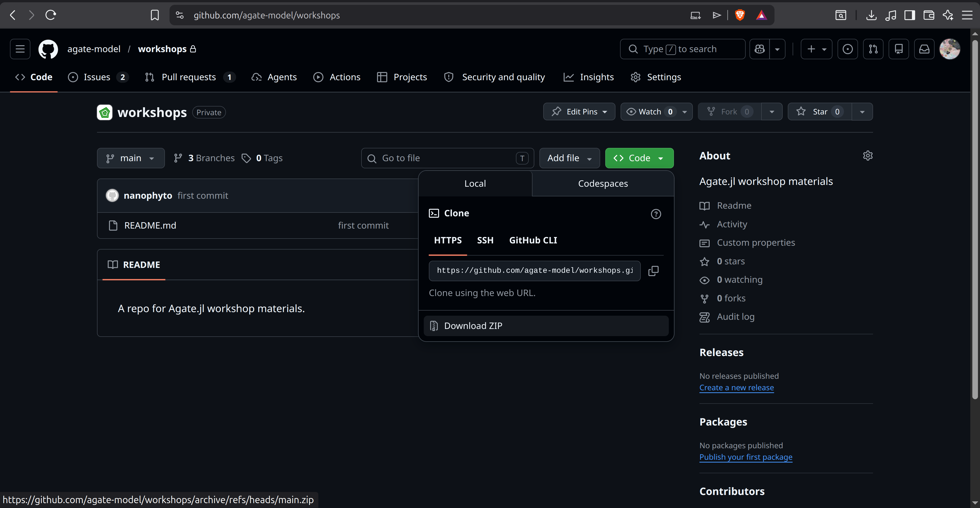Click Publish your first package link
Screen dimensions: 980x508
(746, 457)
